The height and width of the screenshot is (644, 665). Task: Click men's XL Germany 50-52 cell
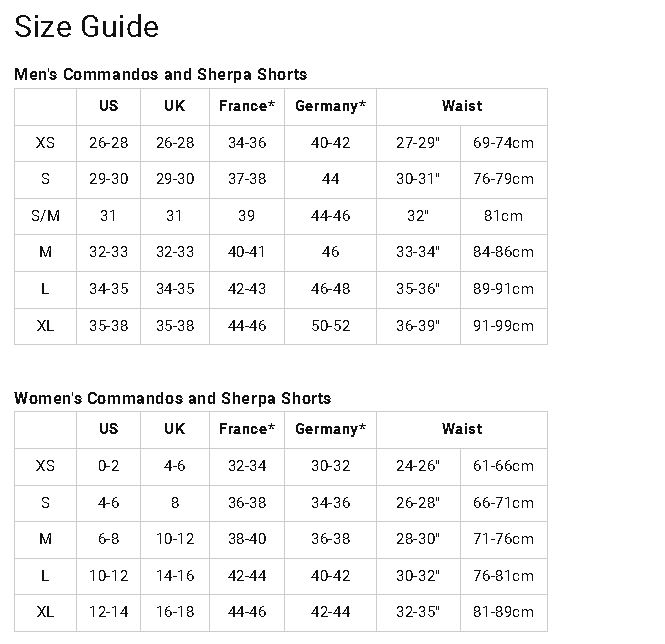(330, 326)
